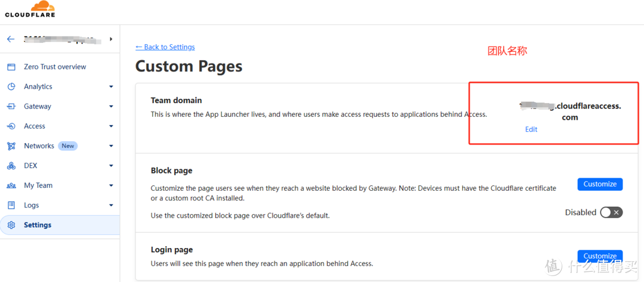The height and width of the screenshot is (282, 644).
Task: Click the Edit link under Team domain
Action: 531,129
